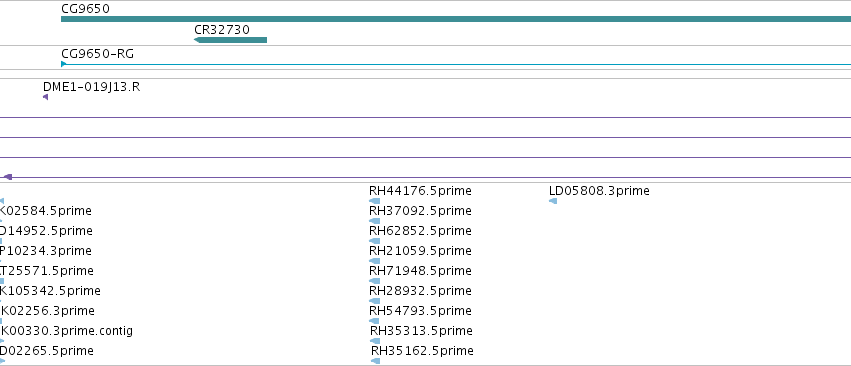Click the RH35313.5prime label
The image size is (851, 366).
click(x=421, y=331)
